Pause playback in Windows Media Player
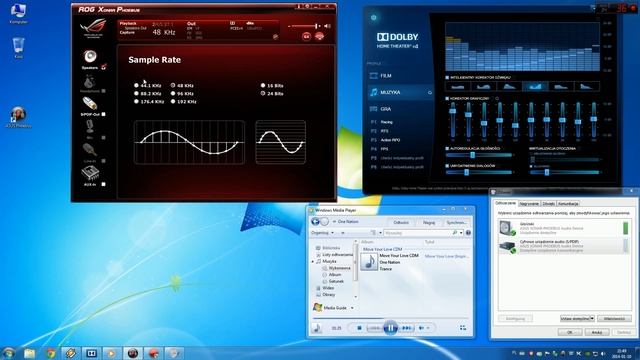This screenshot has height=360, width=640. 390,327
